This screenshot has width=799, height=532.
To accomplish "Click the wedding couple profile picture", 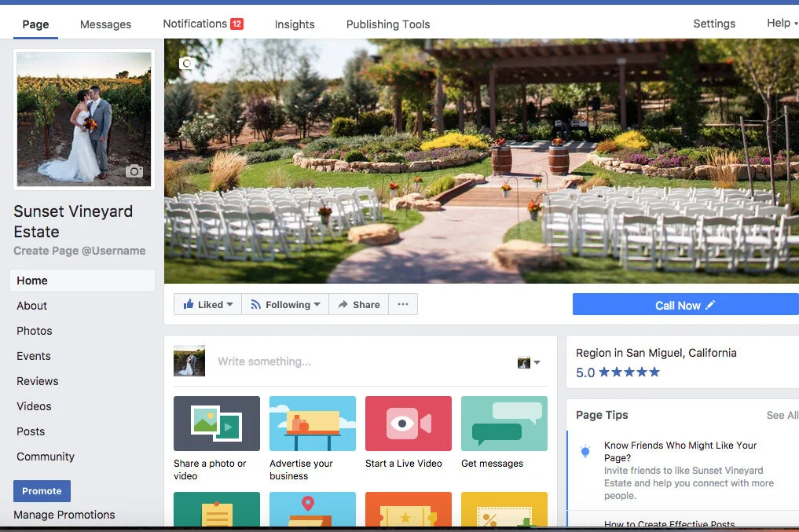I will [84, 119].
